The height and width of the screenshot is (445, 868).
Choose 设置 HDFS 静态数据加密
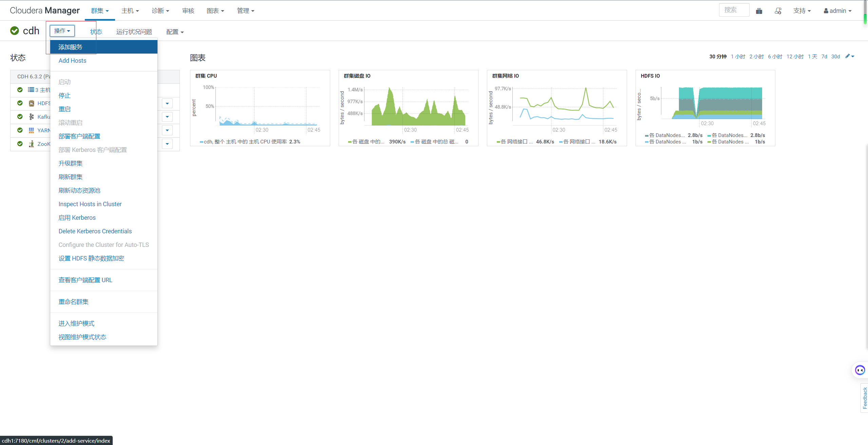[104, 258]
